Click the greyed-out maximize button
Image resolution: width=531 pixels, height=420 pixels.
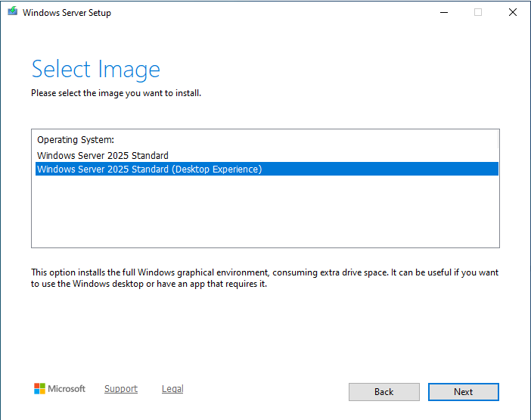pos(478,12)
